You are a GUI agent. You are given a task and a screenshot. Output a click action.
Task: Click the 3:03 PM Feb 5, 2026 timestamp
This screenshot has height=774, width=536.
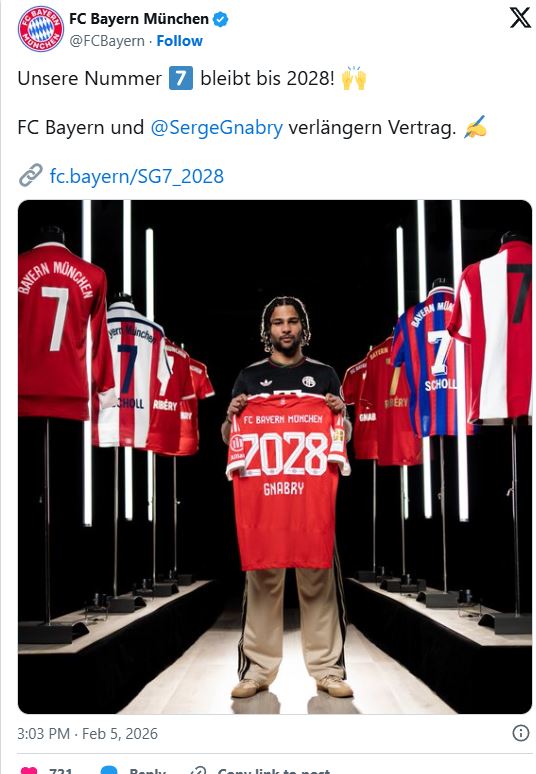(87, 734)
